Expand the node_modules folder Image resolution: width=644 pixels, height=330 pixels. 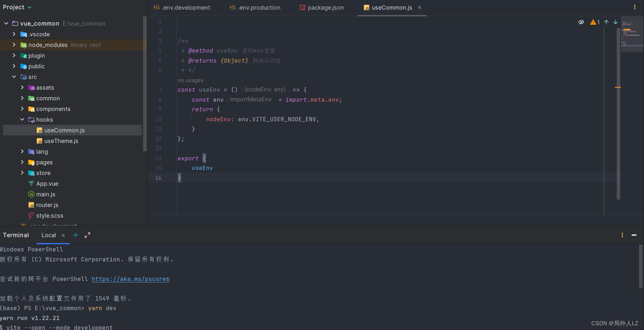click(x=14, y=45)
